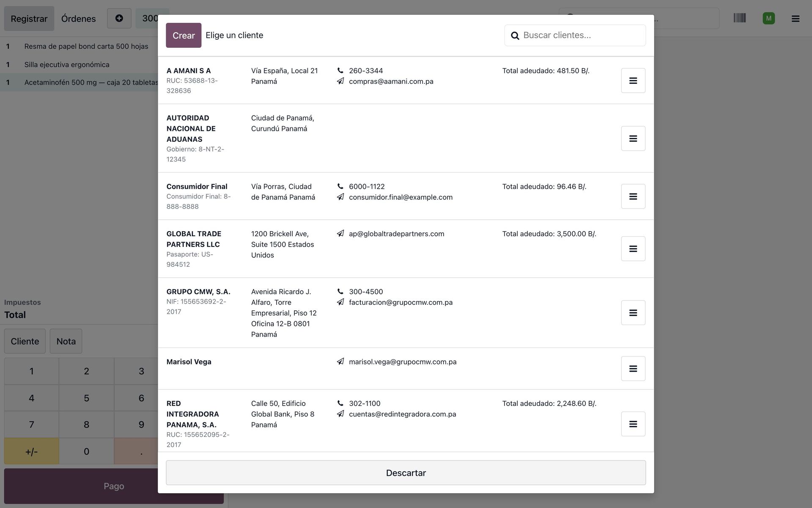Open the main hamburger menu top right
Screen dimensions: 812x508
coord(796,19)
